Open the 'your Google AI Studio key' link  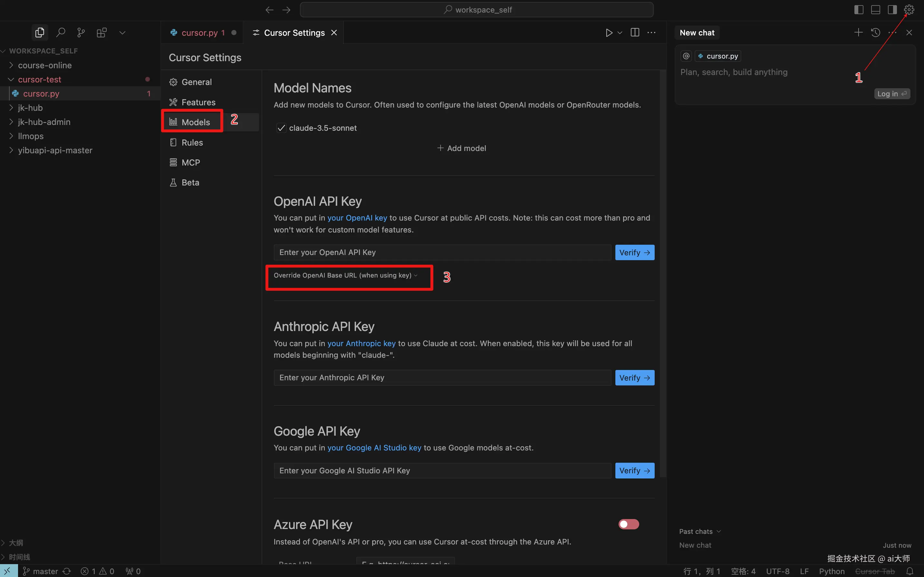[374, 448]
